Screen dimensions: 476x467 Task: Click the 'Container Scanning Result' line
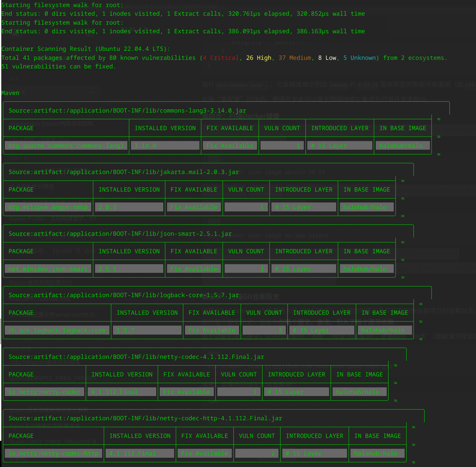(85, 49)
